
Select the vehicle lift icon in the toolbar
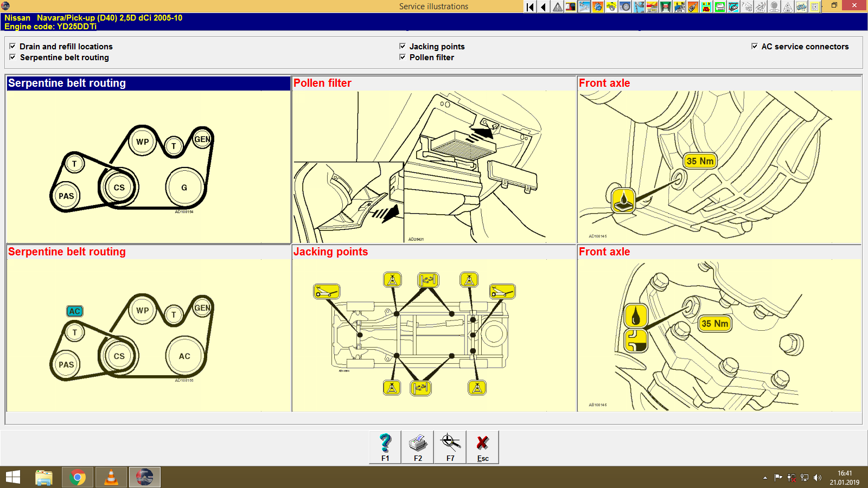click(x=665, y=6)
